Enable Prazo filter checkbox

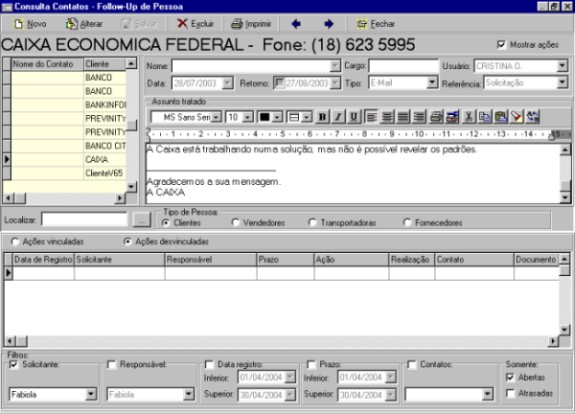[x=311, y=364]
